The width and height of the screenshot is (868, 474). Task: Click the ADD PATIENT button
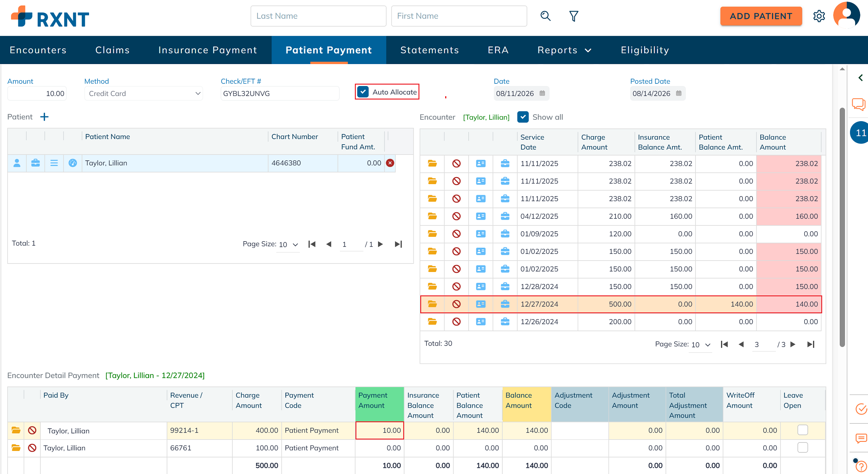point(761,16)
